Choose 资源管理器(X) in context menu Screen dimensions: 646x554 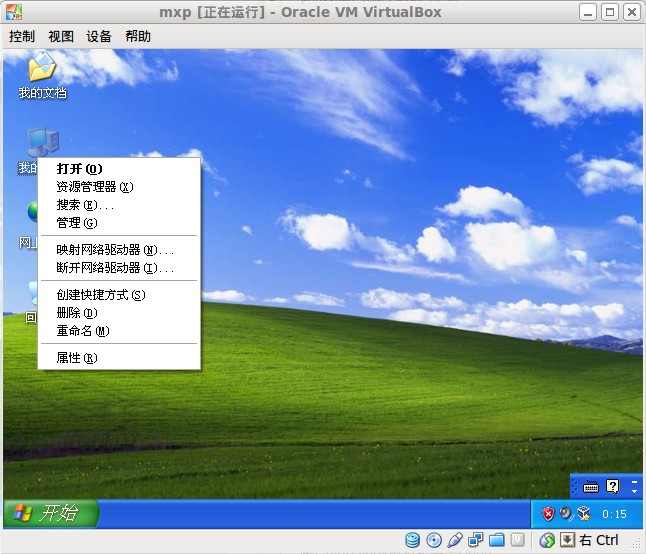[119, 187]
